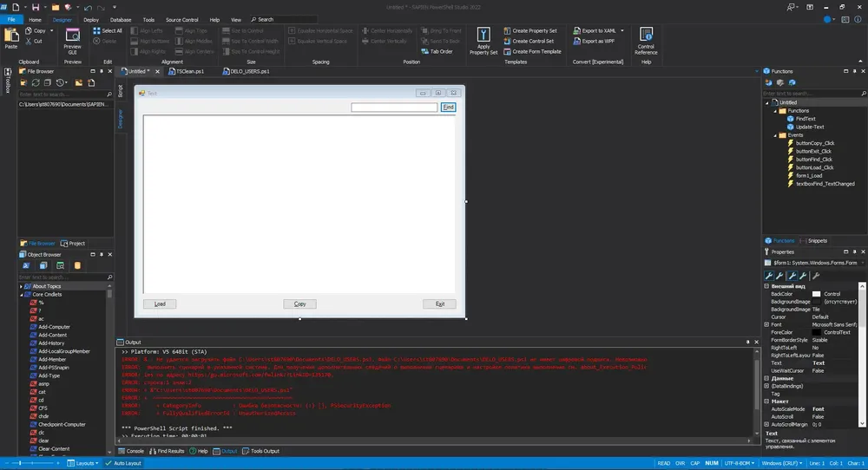The height and width of the screenshot is (470, 868).
Task: Click Create Property Set
Action: (530, 31)
